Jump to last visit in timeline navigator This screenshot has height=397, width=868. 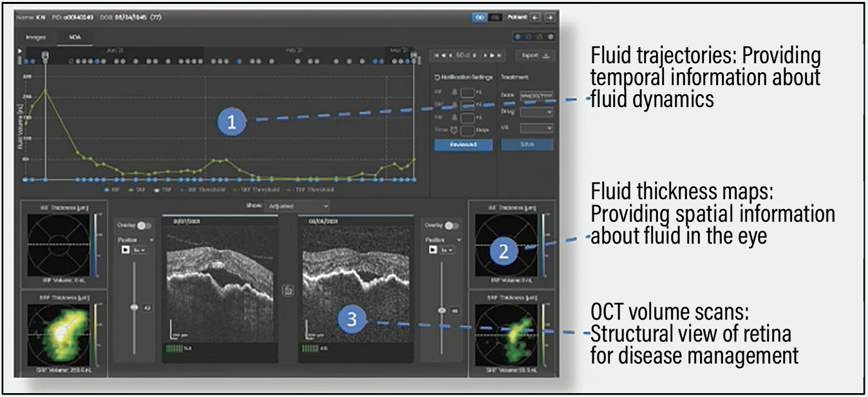click(x=500, y=56)
